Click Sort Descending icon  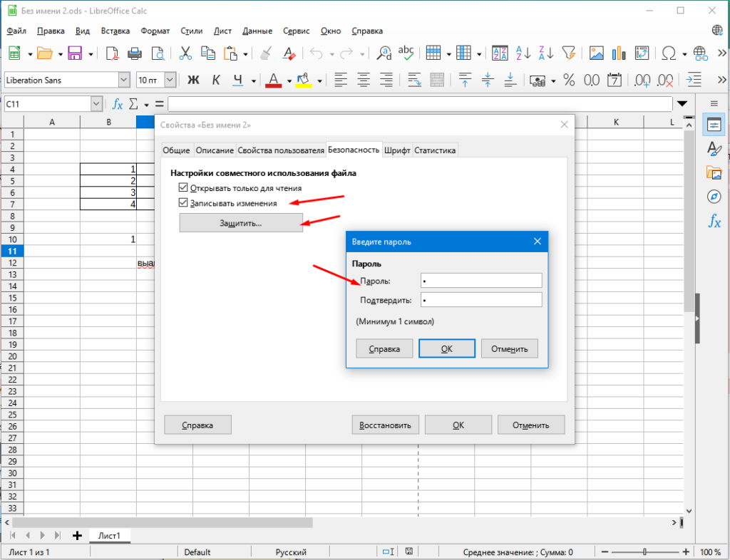[x=545, y=53]
